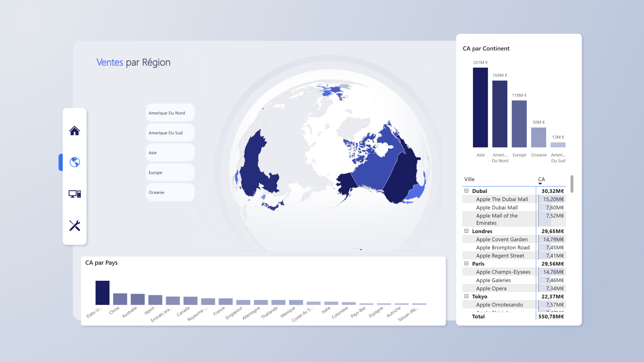Image resolution: width=644 pixels, height=362 pixels.
Task: Select the Asie bar in continent chart
Action: click(480, 107)
